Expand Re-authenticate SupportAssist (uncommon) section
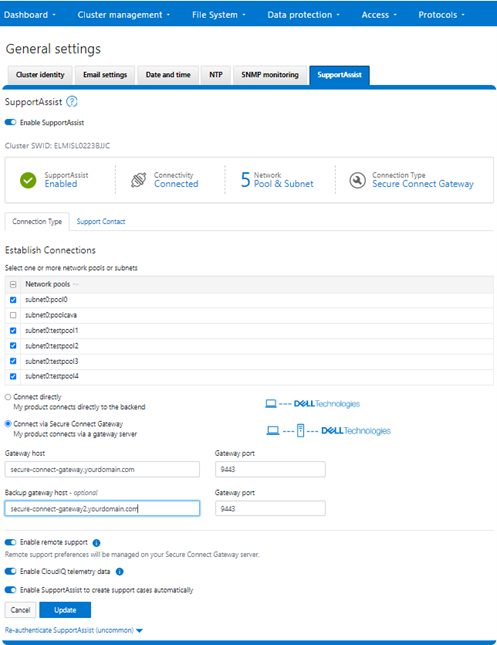Viewport: 497px width, 645px height. coord(74,630)
